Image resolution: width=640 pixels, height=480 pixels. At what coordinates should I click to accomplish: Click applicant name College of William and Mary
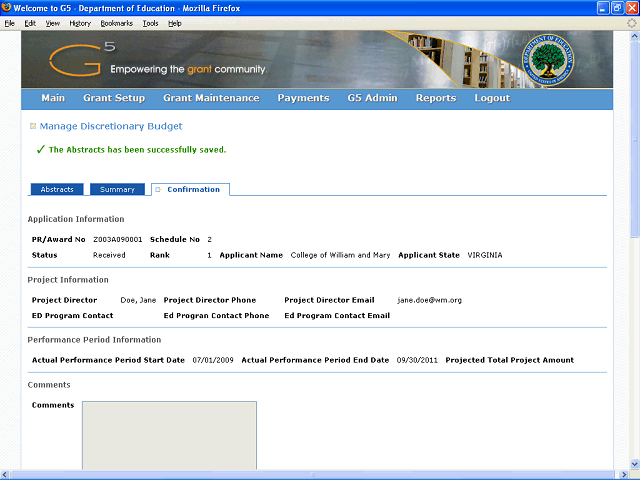340,255
